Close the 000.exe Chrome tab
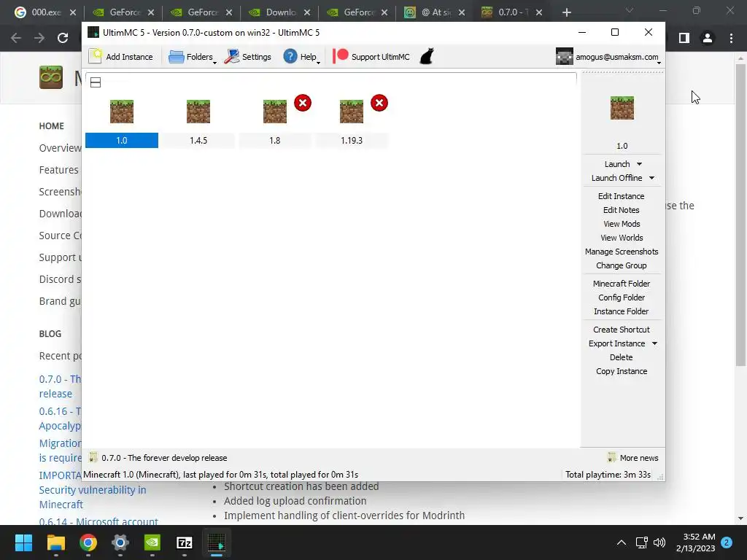 point(73,12)
